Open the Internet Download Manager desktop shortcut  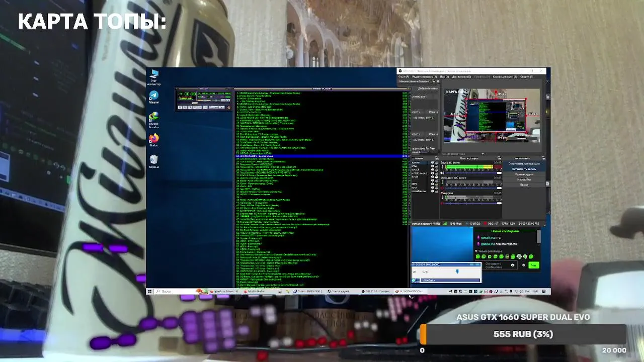153,120
